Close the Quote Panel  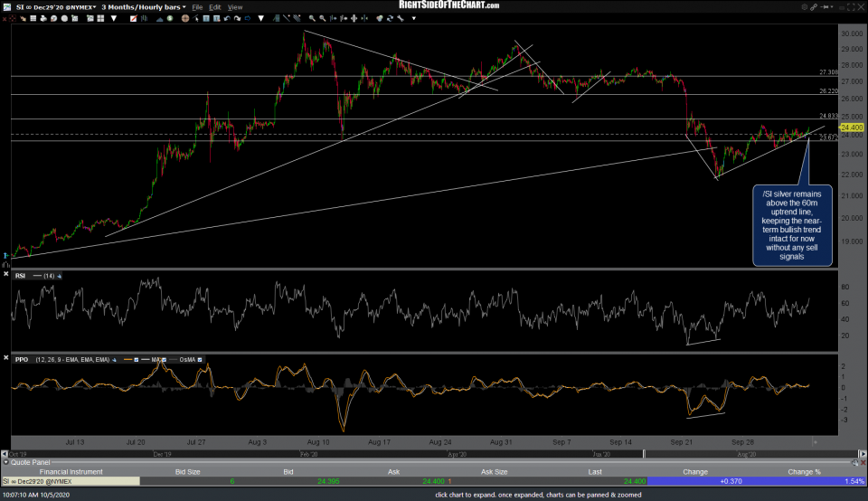[862, 460]
